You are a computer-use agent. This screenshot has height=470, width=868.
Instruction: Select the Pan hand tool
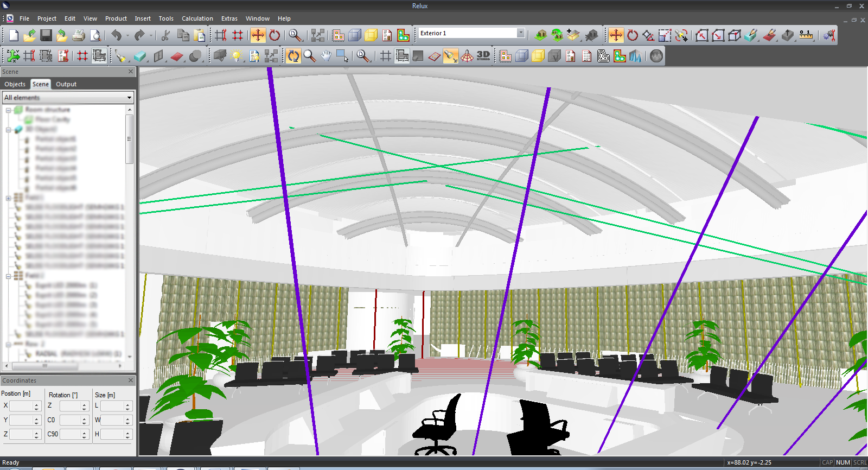click(325, 56)
